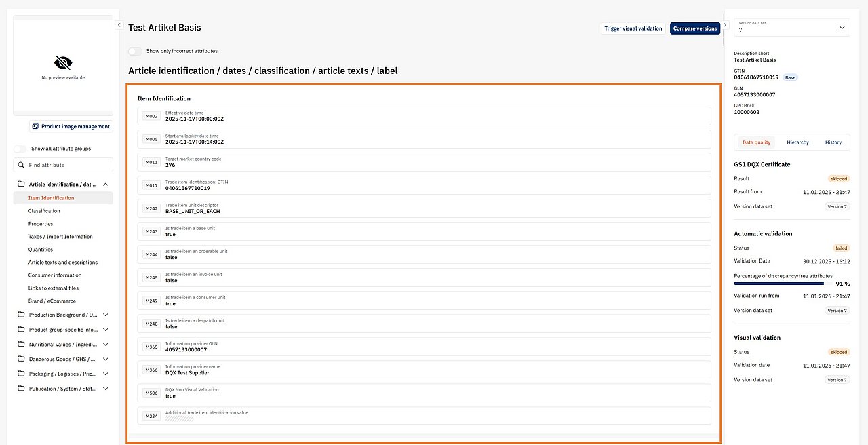The image size is (868, 445).
Task: Expand the Product group-specific info group
Action: [x=105, y=330]
